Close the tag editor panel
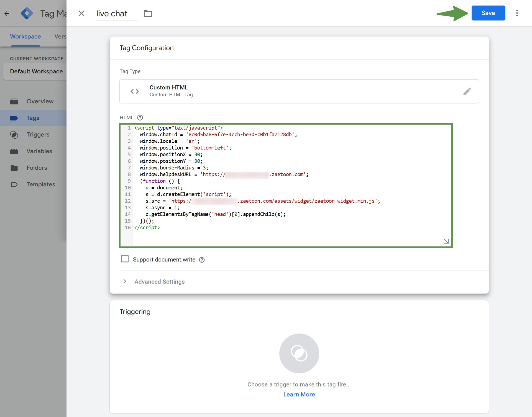This screenshot has height=417, width=532. point(81,13)
